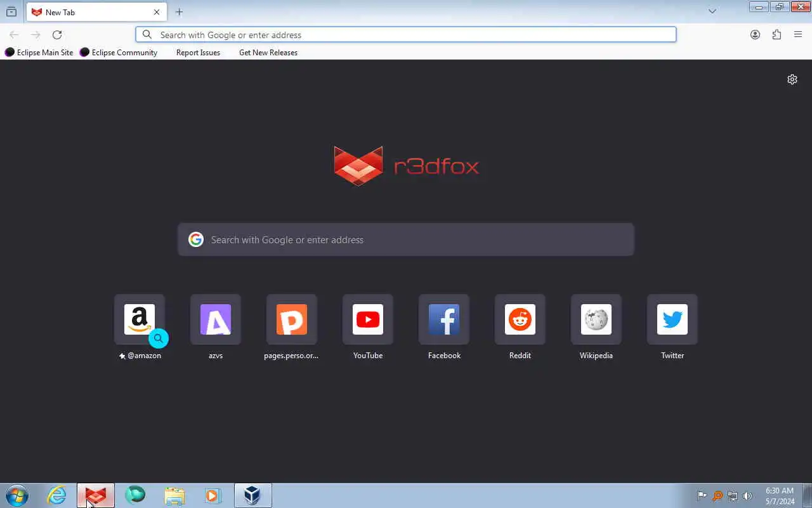Open Eclipse Main Site bookmark
812x508 pixels.
[x=39, y=53]
